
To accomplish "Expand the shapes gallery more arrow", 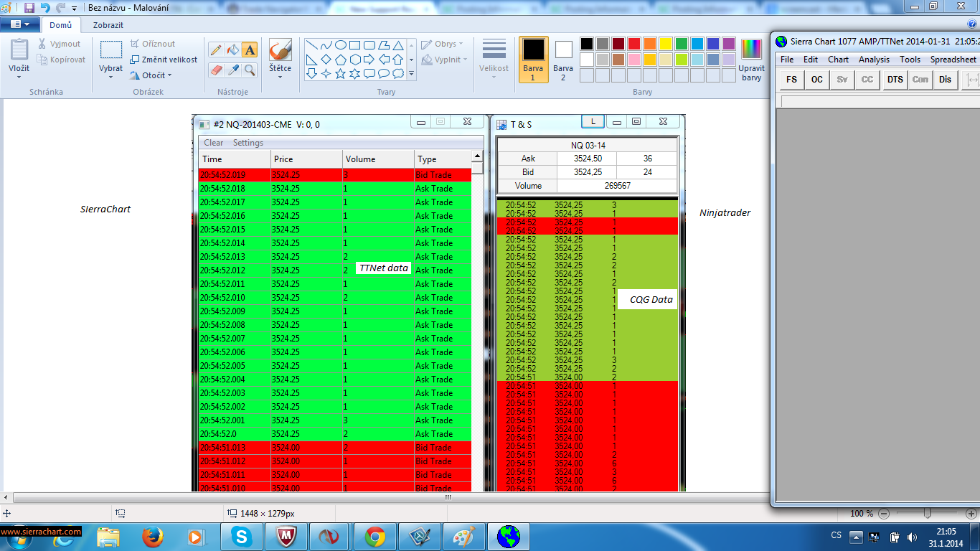I will [x=411, y=74].
